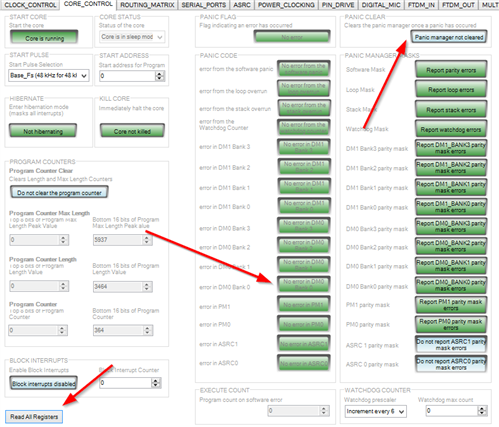Toggle 'Report DM0_BANK0 parity mask errors'

pyautogui.click(x=451, y=286)
